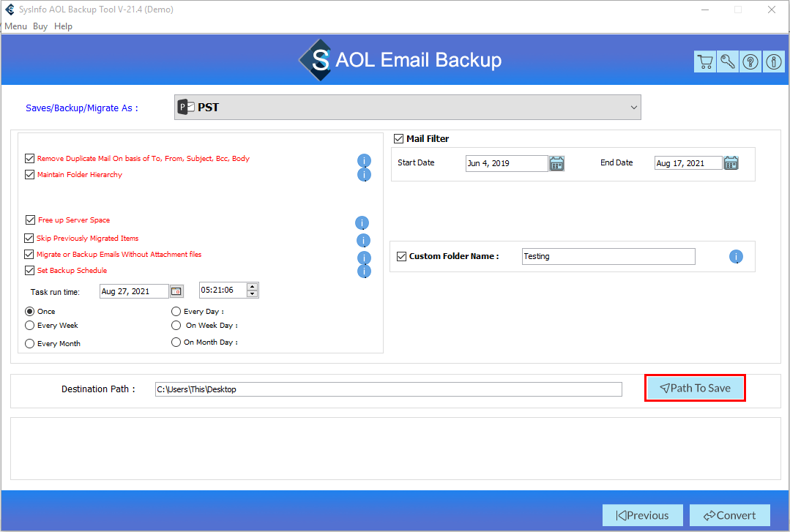Show info for Emails Without Attachment option

point(365,258)
